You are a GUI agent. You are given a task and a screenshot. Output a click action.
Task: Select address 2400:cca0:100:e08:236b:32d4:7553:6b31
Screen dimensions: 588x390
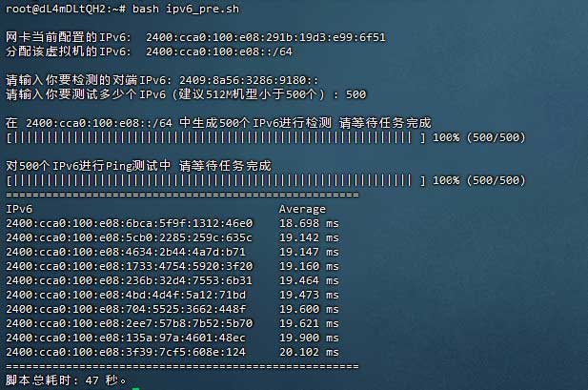[129, 280]
